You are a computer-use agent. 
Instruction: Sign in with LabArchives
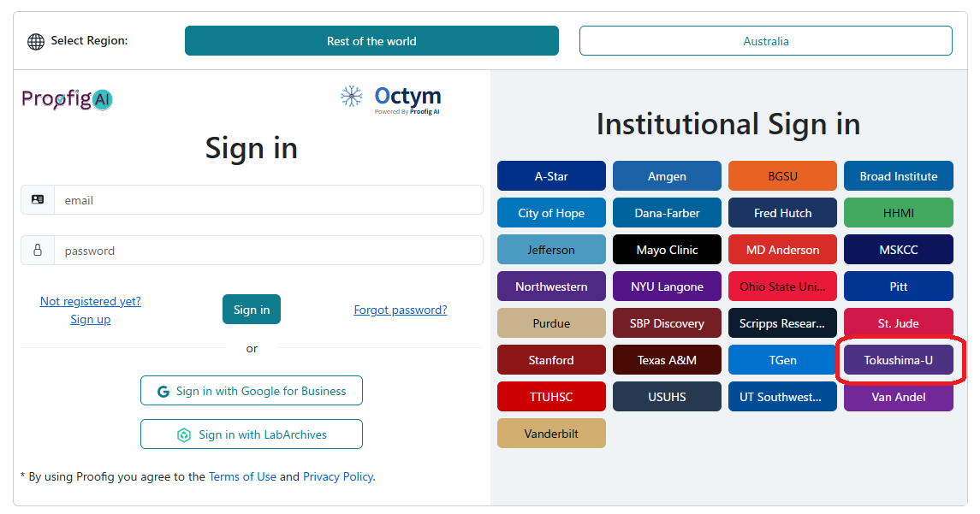[x=252, y=434]
